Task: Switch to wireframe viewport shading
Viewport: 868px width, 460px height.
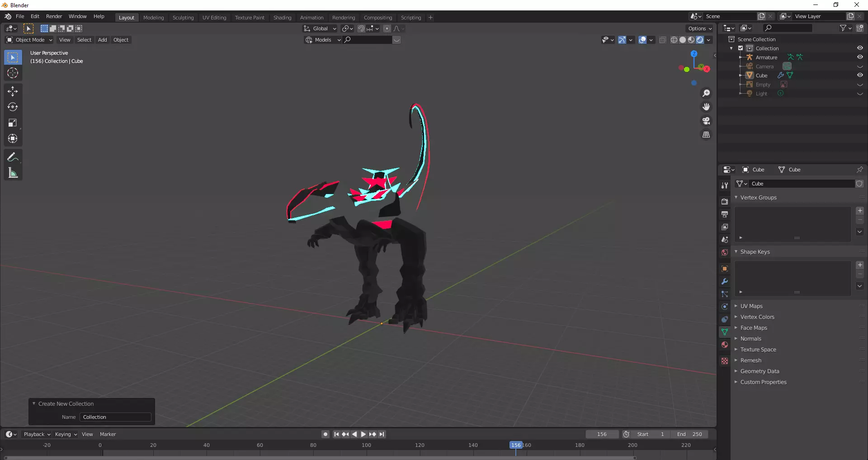Action: pos(674,40)
